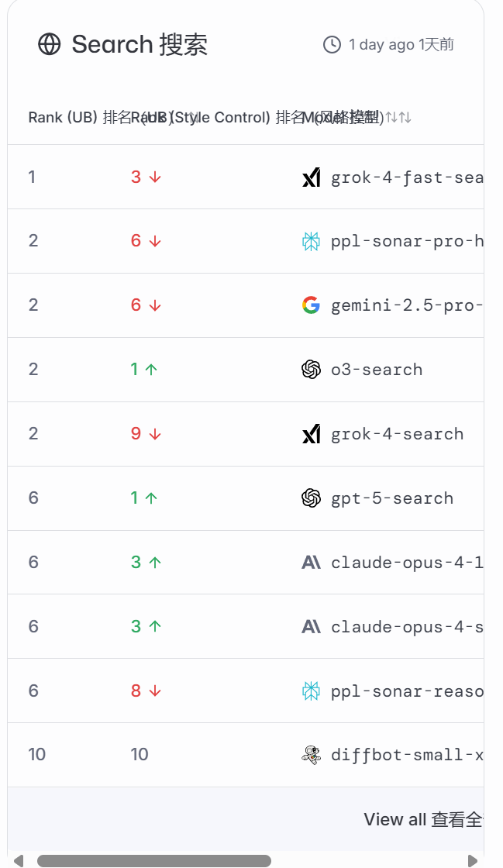Click the sort arrows at header's right end

coord(404,118)
